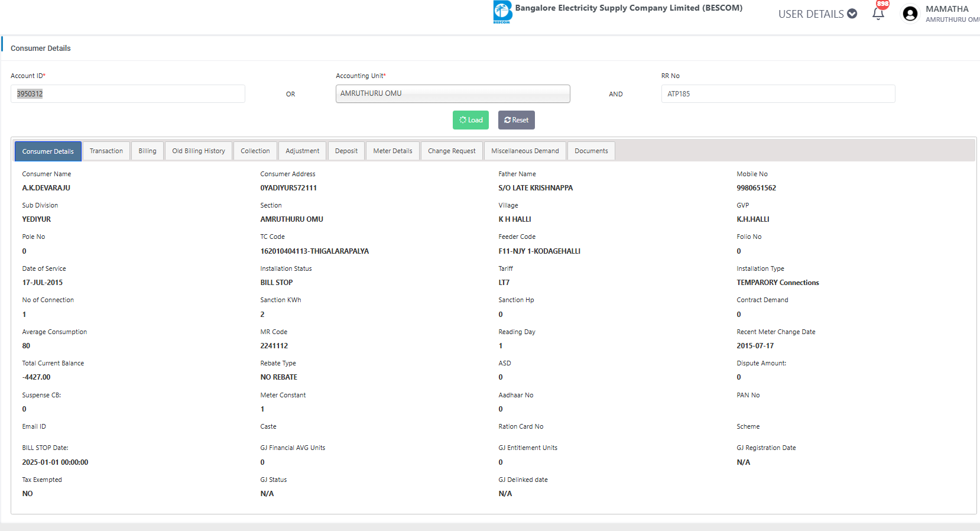The height and width of the screenshot is (531, 980).
Task: Open the Adjustment tab
Action: pyautogui.click(x=303, y=151)
